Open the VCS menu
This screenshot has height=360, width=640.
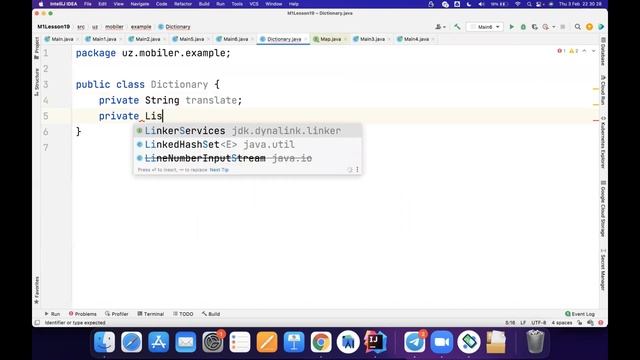click(254, 4)
